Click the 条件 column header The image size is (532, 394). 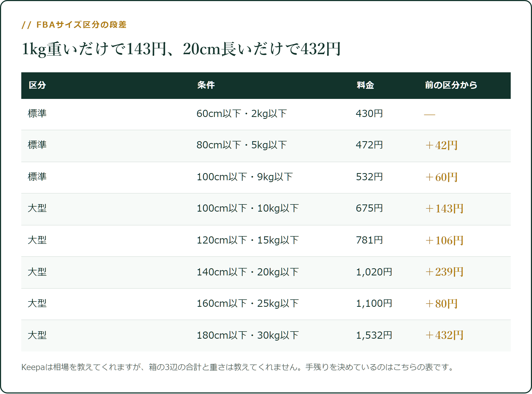(x=206, y=85)
